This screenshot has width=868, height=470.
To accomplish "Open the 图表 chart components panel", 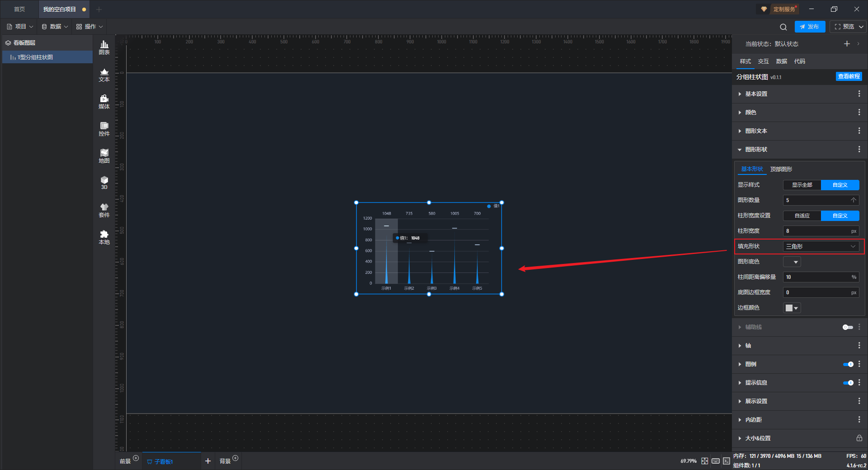I will 104,47.
